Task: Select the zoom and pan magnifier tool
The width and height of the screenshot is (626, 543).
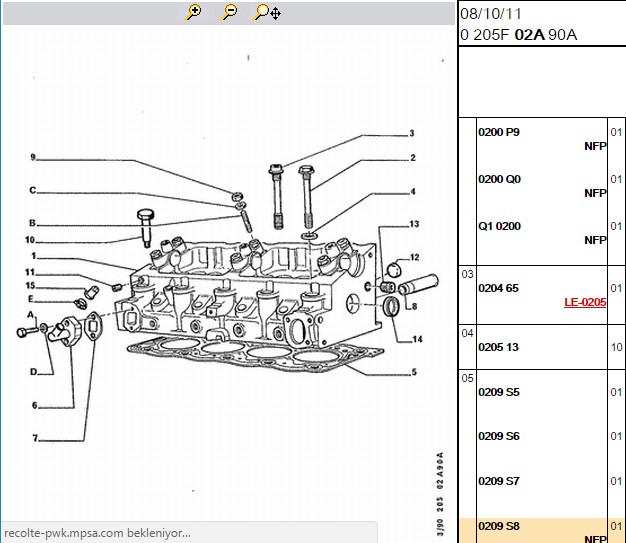Action: pyautogui.click(x=267, y=12)
